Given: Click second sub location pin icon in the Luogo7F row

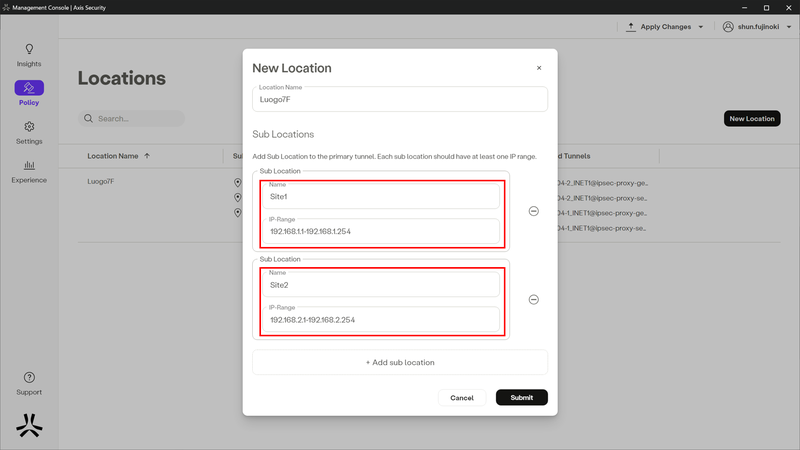Looking at the screenshot, I should [238, 197].
